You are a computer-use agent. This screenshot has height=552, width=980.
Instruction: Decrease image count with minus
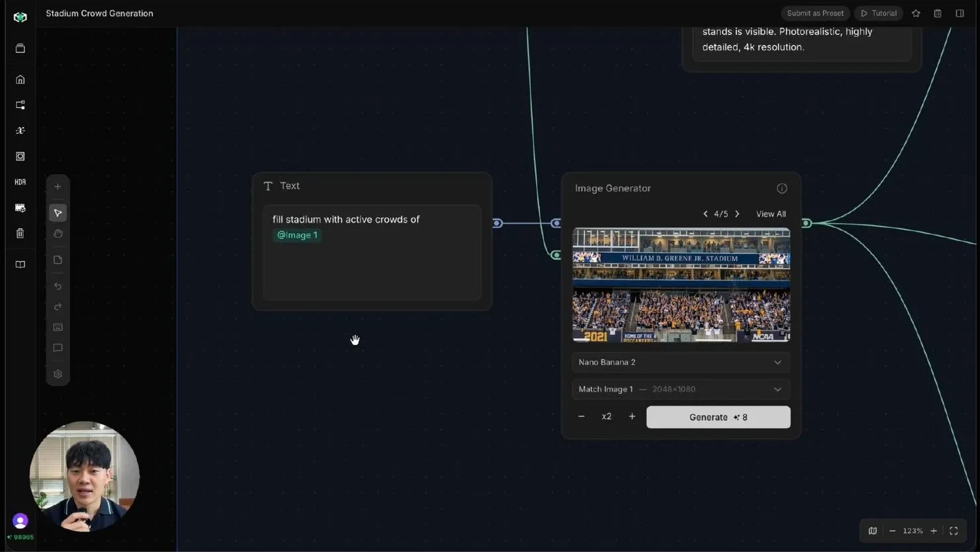click(x=581, y=417)
